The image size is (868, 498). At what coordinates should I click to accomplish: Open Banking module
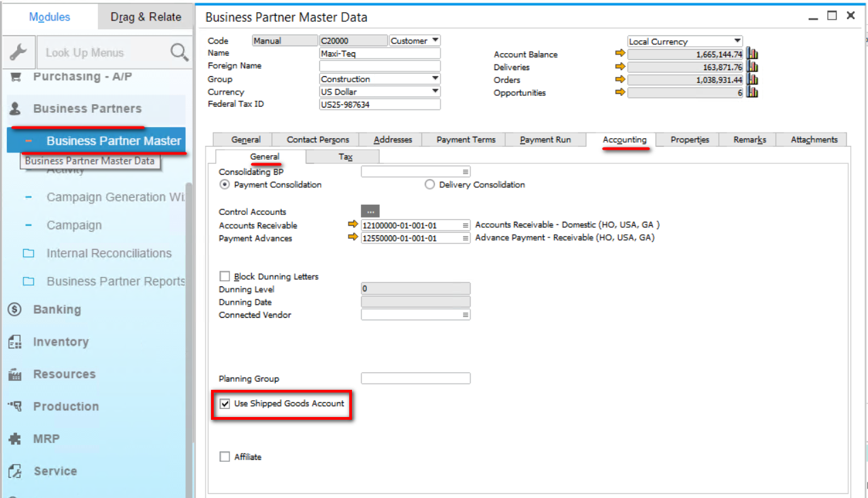57,310
